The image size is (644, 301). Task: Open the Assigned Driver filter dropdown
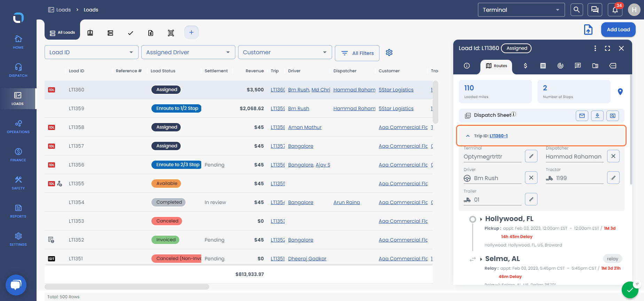[x=188, y=52]
